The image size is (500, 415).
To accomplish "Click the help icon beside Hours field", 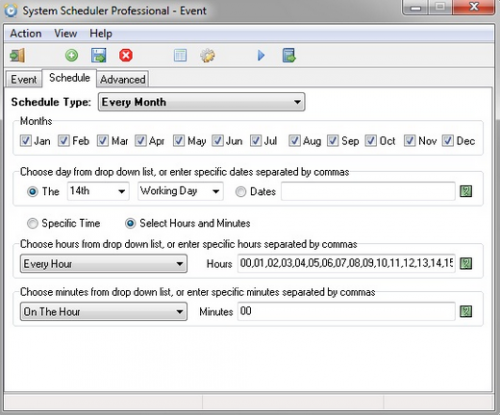I will click(466, 264).
